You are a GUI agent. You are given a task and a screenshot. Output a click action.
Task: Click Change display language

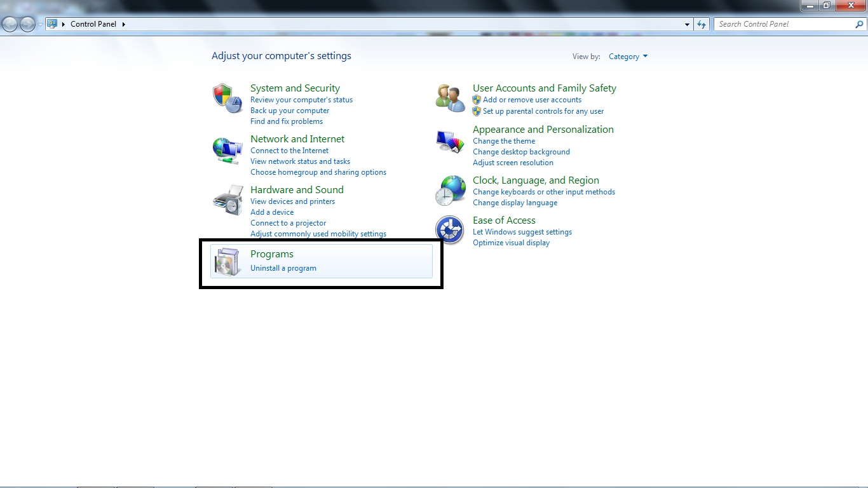point(515,203)
